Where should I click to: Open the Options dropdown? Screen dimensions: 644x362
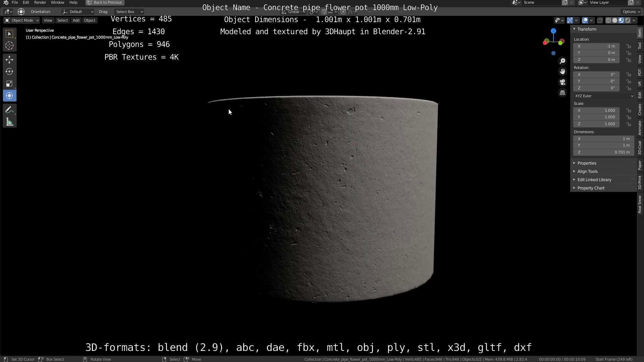point(631,12)
